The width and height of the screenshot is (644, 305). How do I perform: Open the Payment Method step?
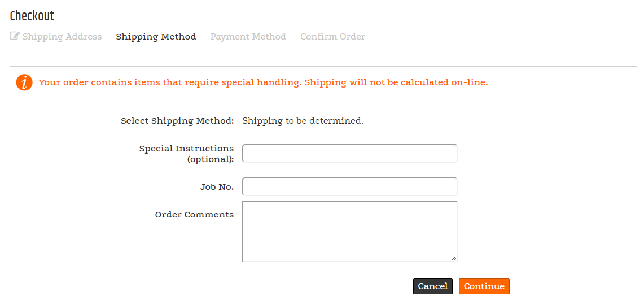248,37
